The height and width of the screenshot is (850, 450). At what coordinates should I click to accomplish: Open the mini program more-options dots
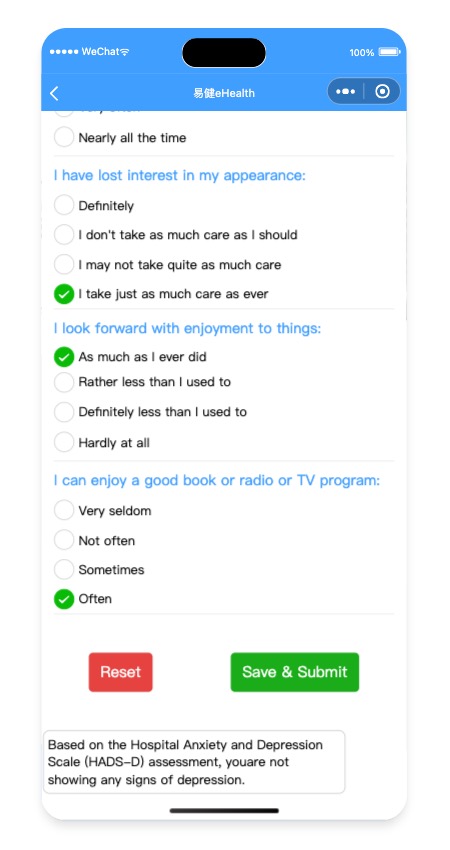pyautogui.click(x=345, y=92)
